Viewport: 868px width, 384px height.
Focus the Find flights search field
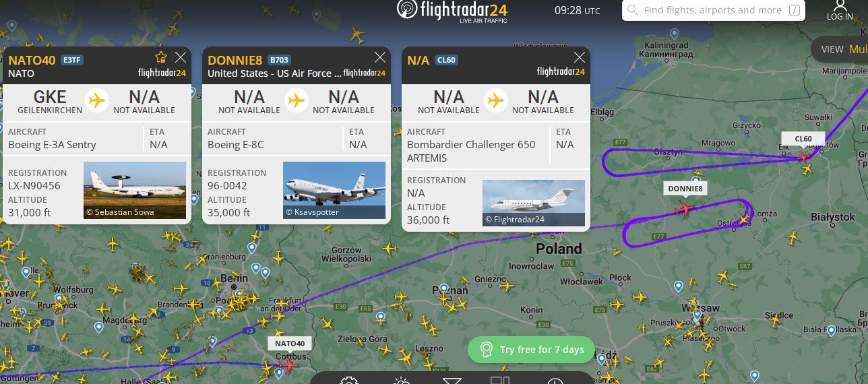pyautogui.click(x=713, y=10)
